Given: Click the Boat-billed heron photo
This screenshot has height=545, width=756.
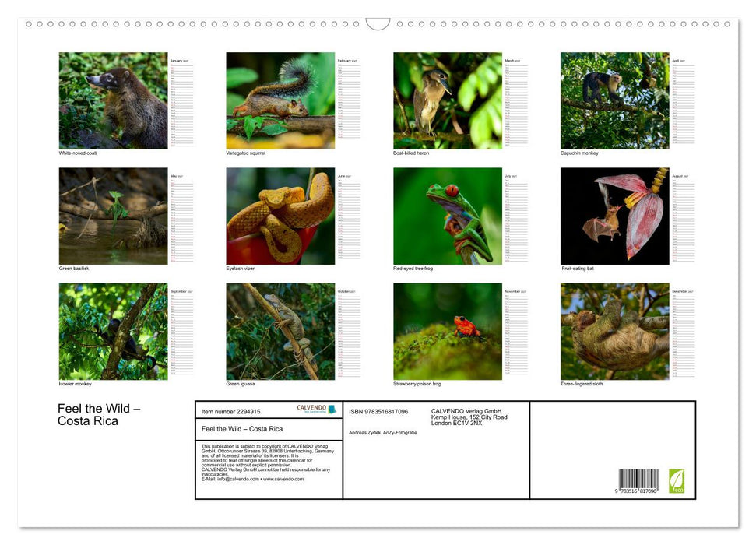Looking at the screenshot, I should pos(448,100).
